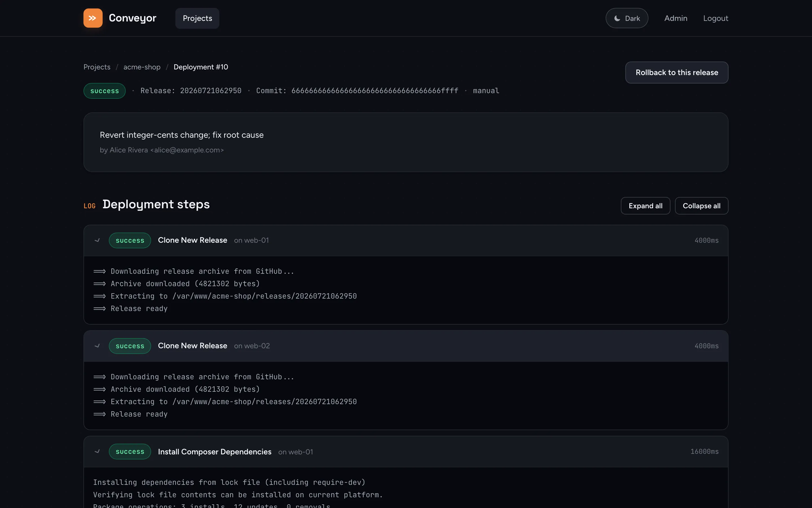This screenshot has width=812, height=508.
Task: Open the Projects nav tab
Action: 197,18
